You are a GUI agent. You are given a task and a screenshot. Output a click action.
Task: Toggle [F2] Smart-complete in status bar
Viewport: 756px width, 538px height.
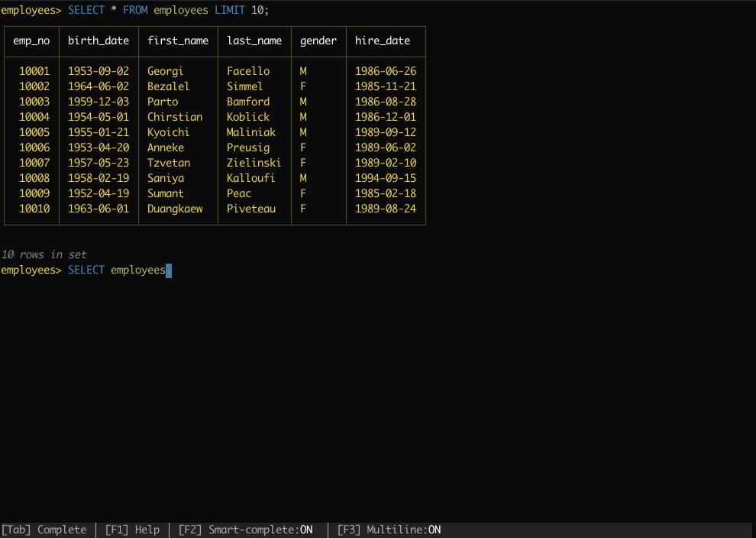(245, 530)
